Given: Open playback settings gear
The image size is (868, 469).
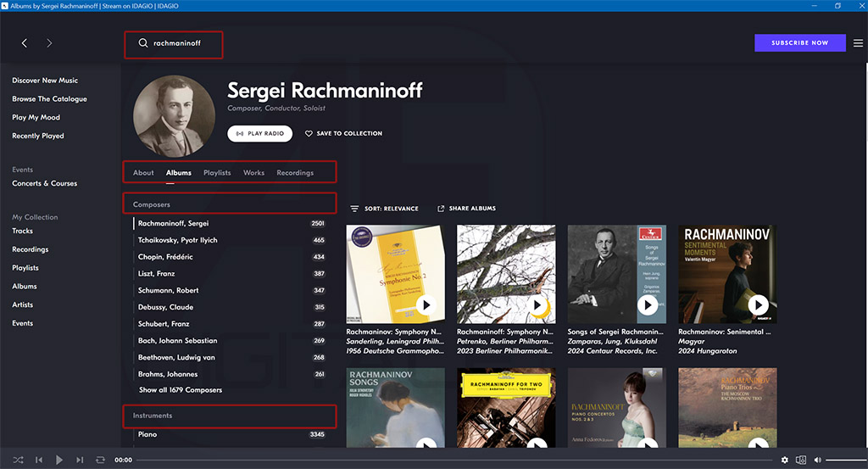Looking at the screenshot, I should tap(784, 460).
